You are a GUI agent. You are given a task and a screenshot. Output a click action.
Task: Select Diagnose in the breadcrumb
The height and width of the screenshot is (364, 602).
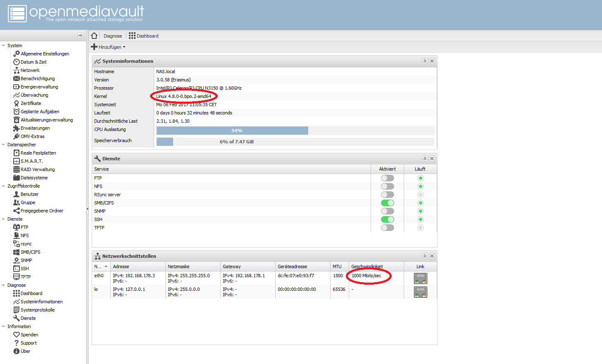113,36
